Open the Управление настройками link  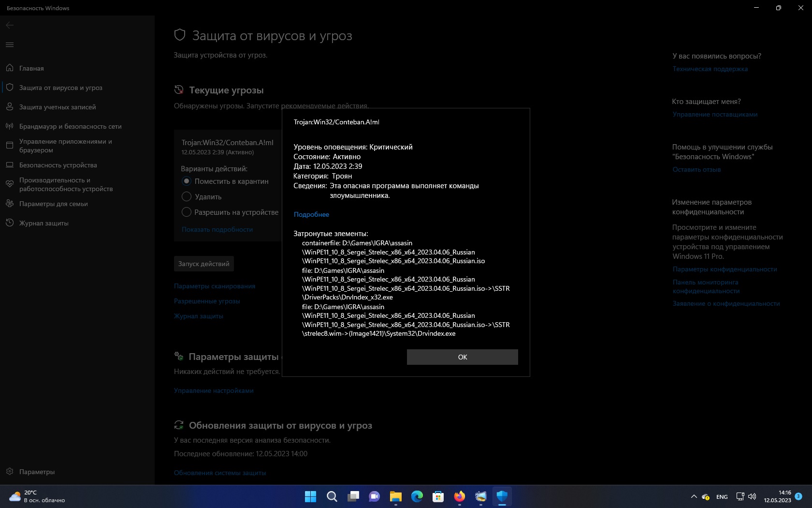pos(214,390)
